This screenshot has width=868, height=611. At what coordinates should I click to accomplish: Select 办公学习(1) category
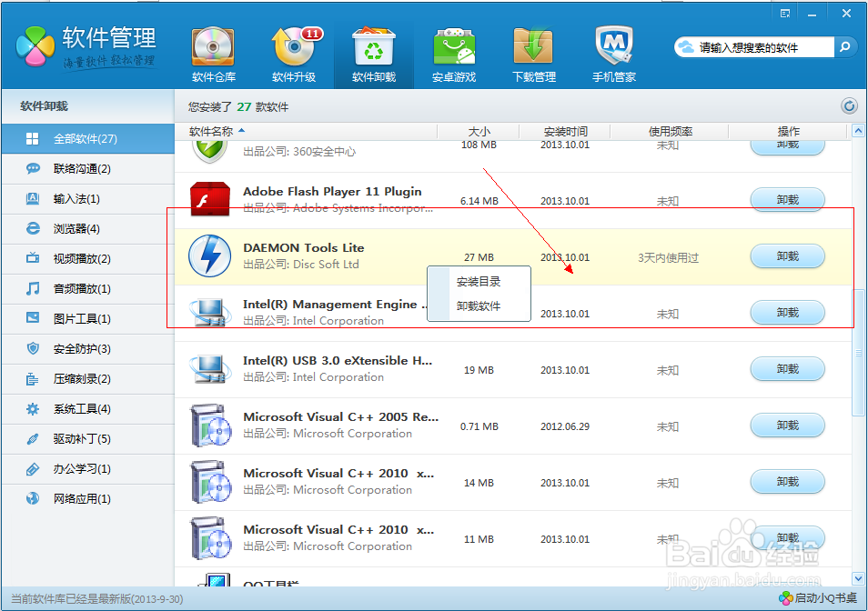(x=88, y=469)
